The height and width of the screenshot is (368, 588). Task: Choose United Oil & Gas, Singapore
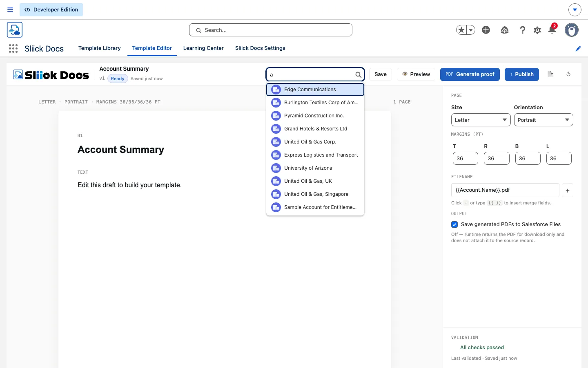click(x=315, y=194)
